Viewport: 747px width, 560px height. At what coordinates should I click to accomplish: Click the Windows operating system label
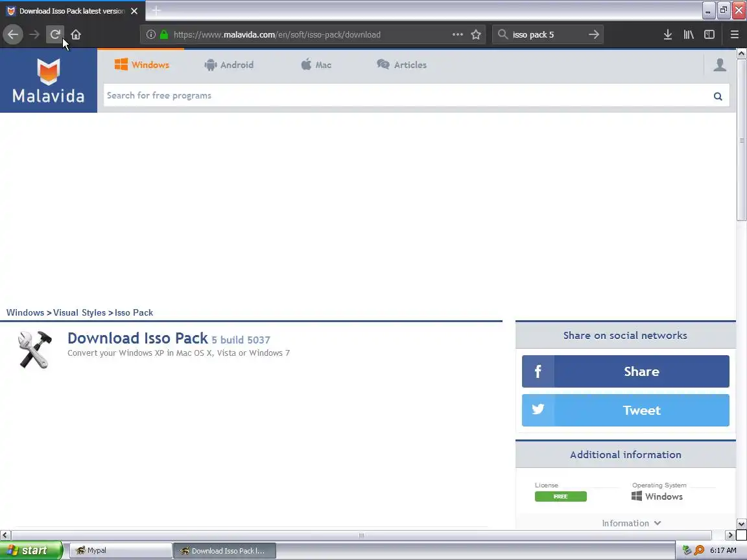click(x=657, y=496)
